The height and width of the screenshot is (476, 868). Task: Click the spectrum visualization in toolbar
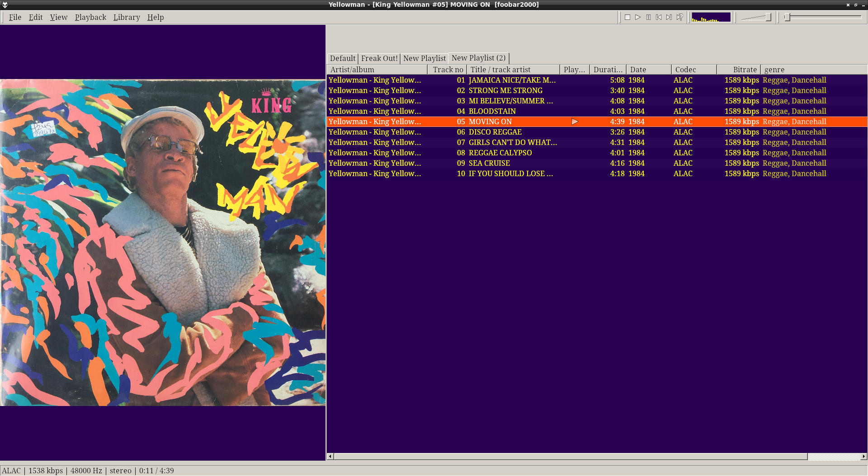[711, 17]
